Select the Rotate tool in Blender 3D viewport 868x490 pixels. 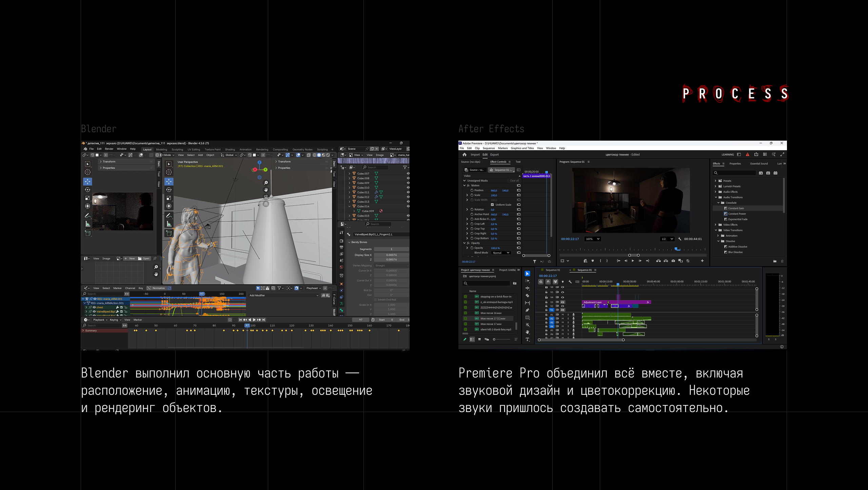point(169,190)
